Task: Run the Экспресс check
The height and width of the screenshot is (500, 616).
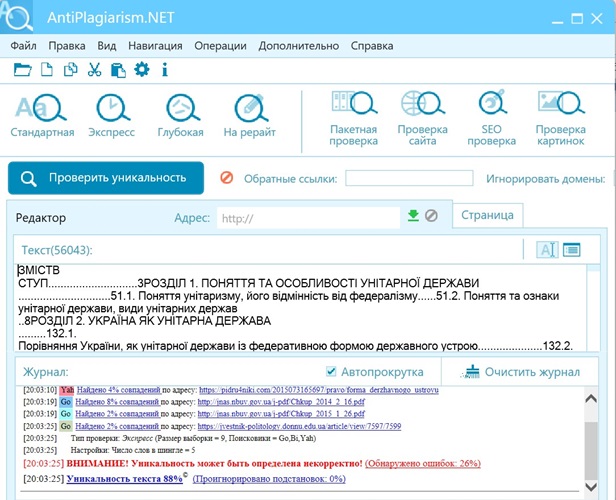Action: pos(112,116)
